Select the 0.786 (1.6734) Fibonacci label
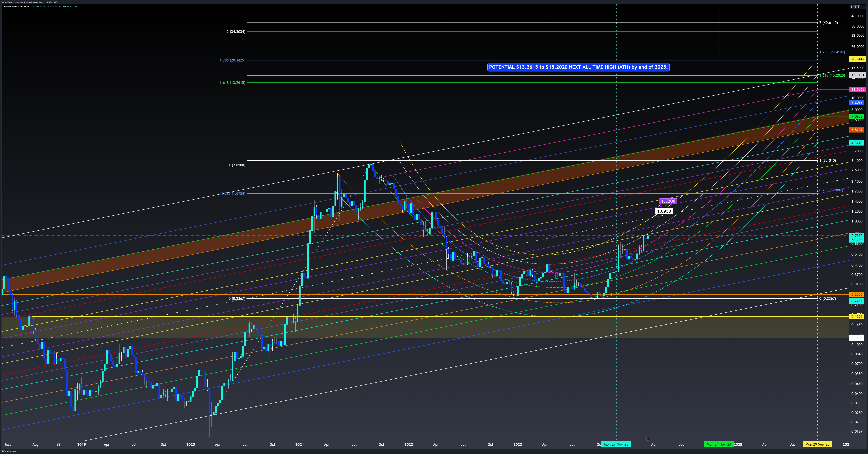The image size is (868, 454). [233, 193]
